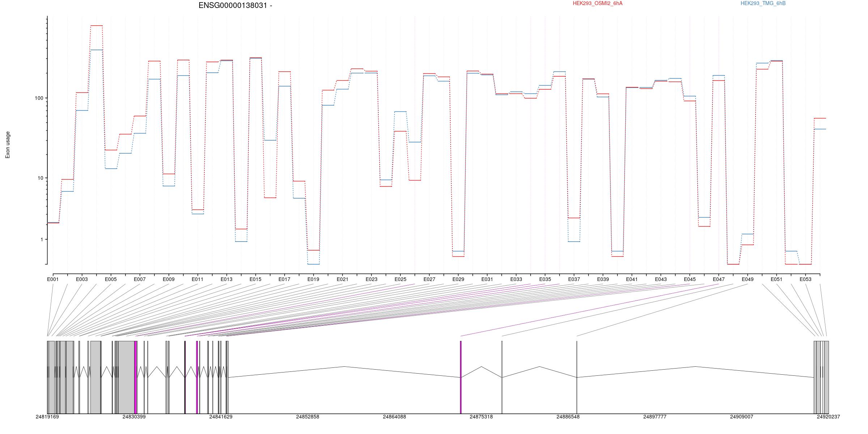The width and height of the screenshot is (868, 434).
Task: Select exon label E051
Action: [x=776, y=279]
